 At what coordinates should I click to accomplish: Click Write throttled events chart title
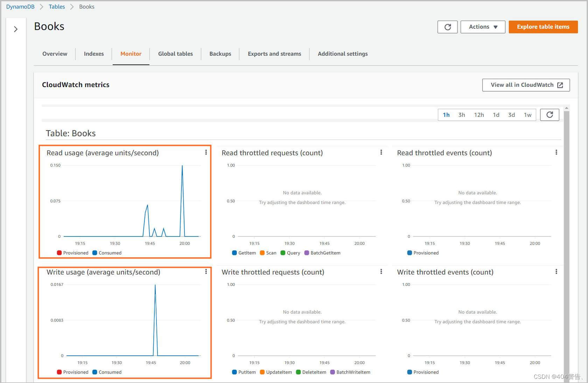445,272
